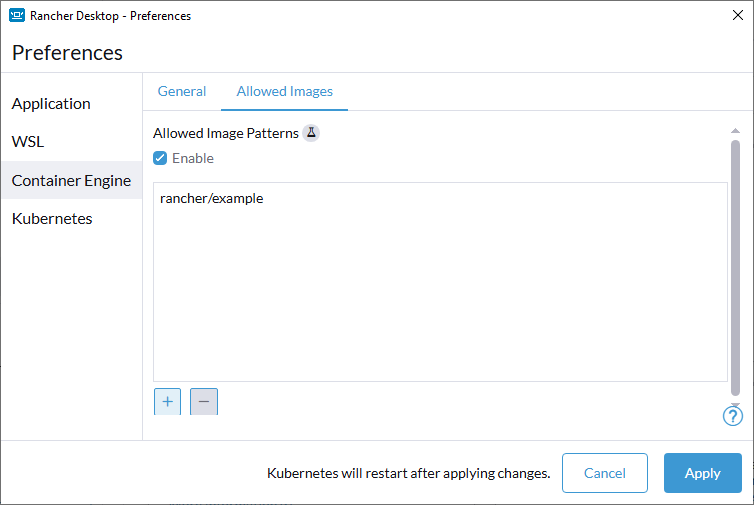Go to WSL settings

coord(28,142)
